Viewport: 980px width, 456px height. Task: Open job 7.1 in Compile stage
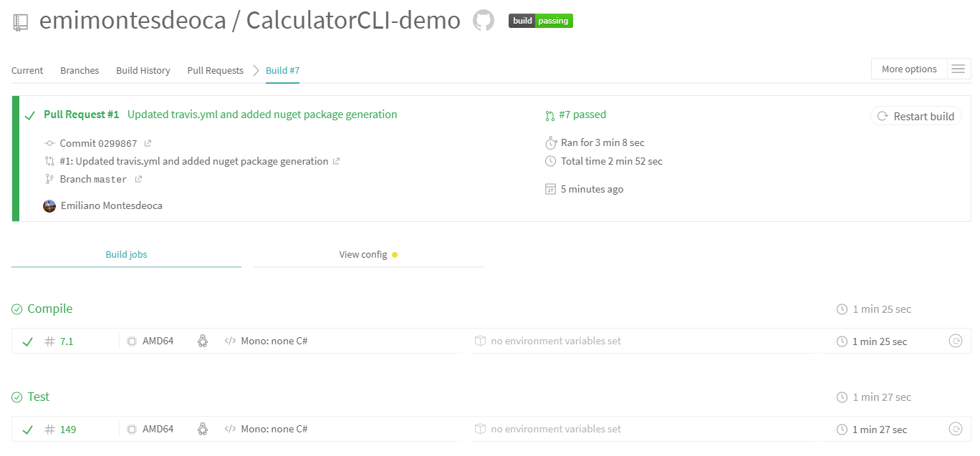tap(67, 341)
